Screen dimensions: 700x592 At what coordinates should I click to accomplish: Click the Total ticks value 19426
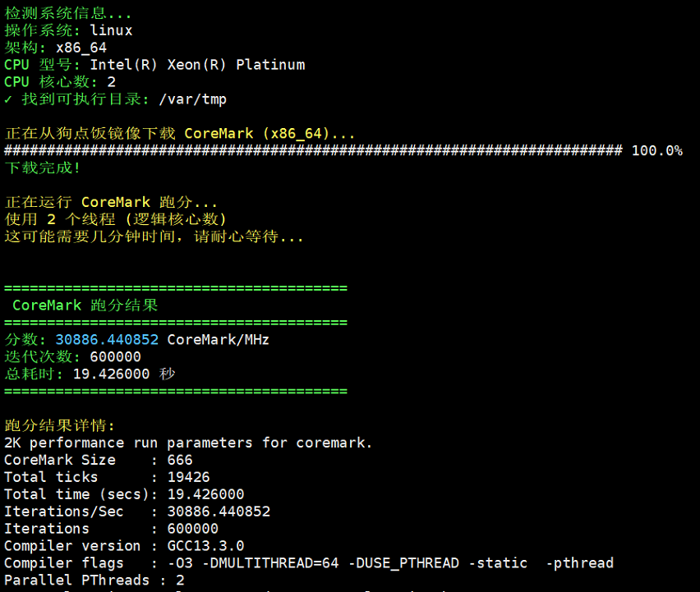point(188,477)
